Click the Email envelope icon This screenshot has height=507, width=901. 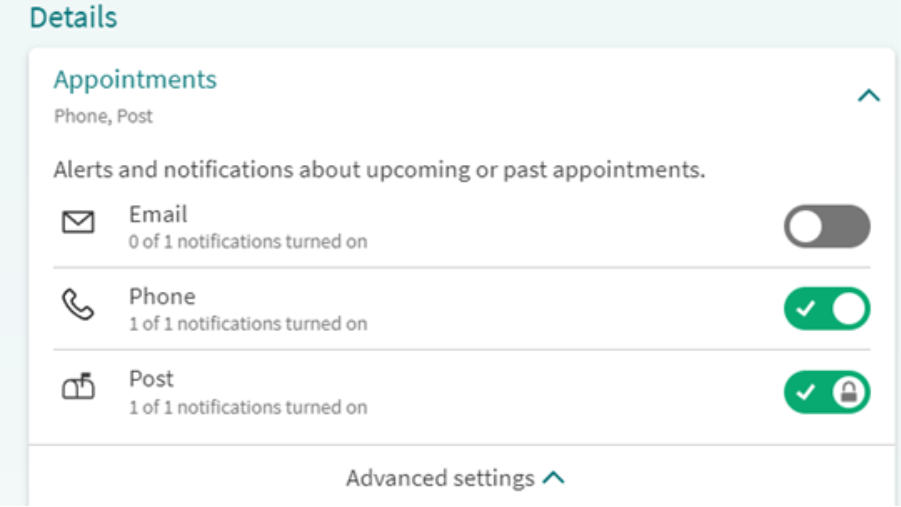[78, 222]
